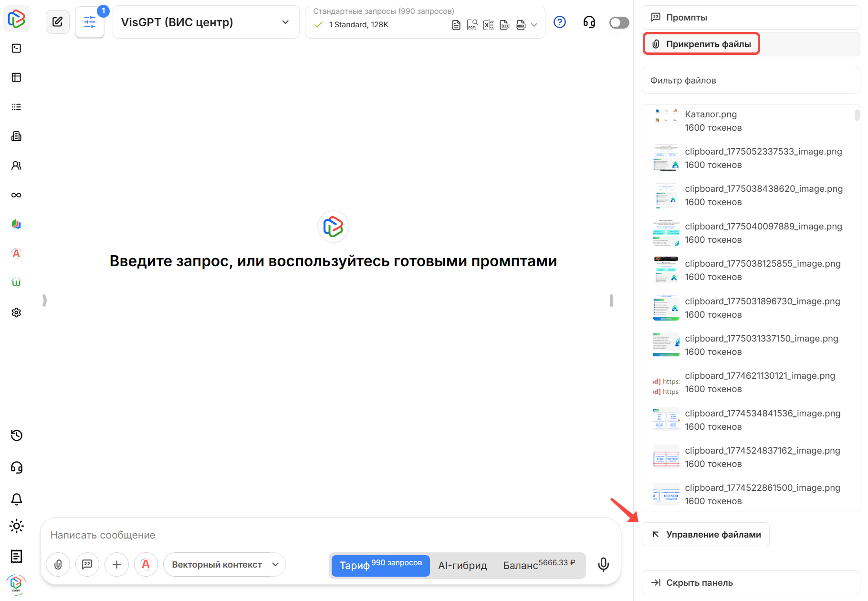Select the PDF export format icon
Image resolution: width=868 pixels, height=601 pixels.
coord(472,24)
